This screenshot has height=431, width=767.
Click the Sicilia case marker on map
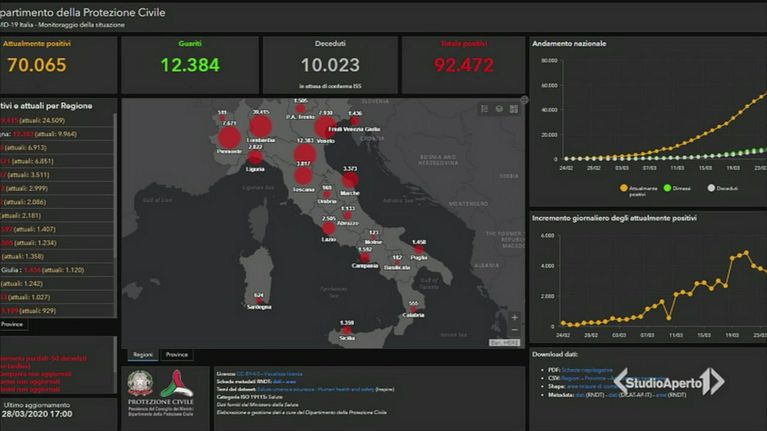click(347, 332)
